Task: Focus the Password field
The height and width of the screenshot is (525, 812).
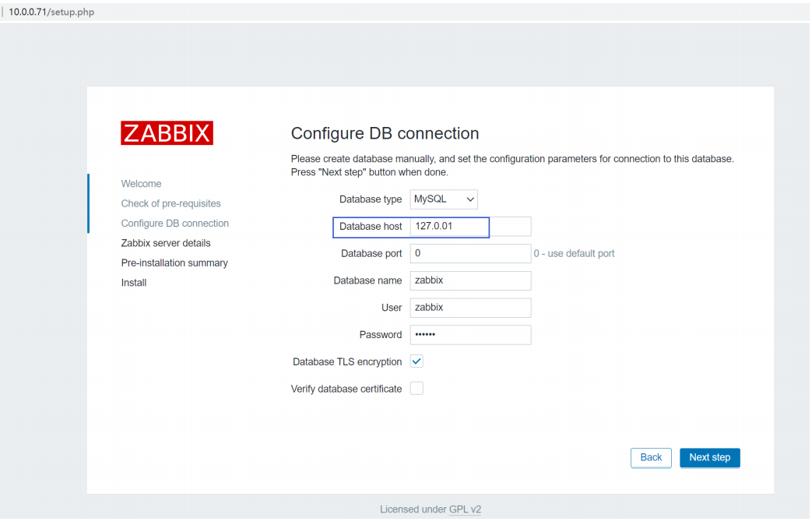Action: tap(470, 335)
